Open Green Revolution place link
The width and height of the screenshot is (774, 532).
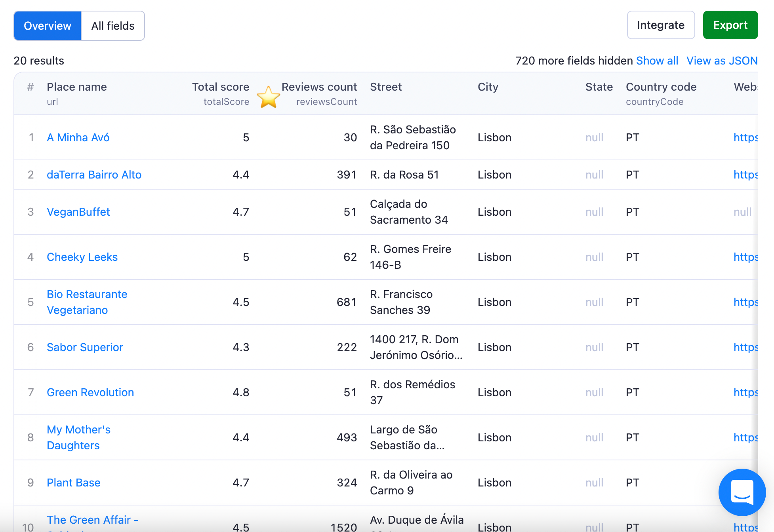click(x=90, y=392)
